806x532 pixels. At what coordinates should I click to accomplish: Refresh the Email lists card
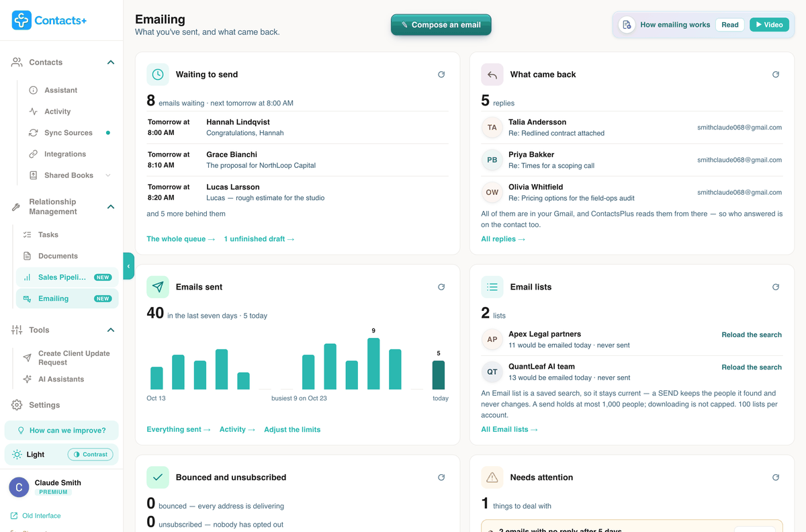pyautogui.click(x=776, y=287)
